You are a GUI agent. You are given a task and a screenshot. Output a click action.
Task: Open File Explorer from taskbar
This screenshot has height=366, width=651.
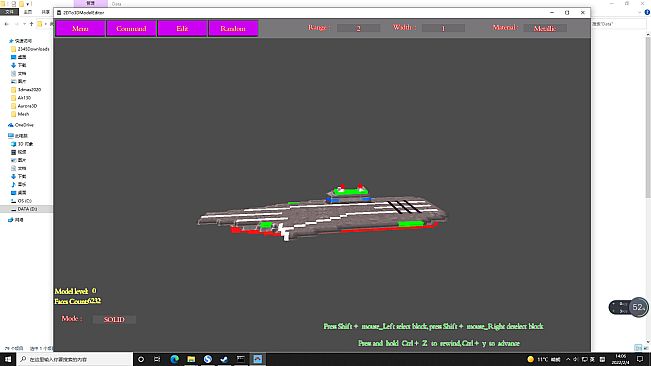[x=191, y=359]
